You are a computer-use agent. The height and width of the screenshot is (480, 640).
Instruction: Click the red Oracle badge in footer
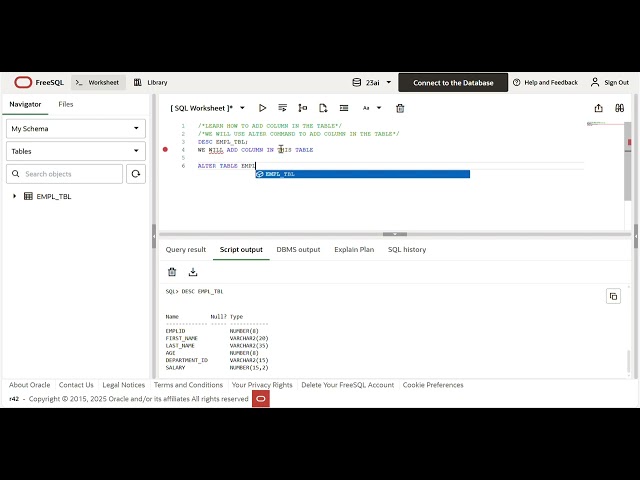pos(261,399)
